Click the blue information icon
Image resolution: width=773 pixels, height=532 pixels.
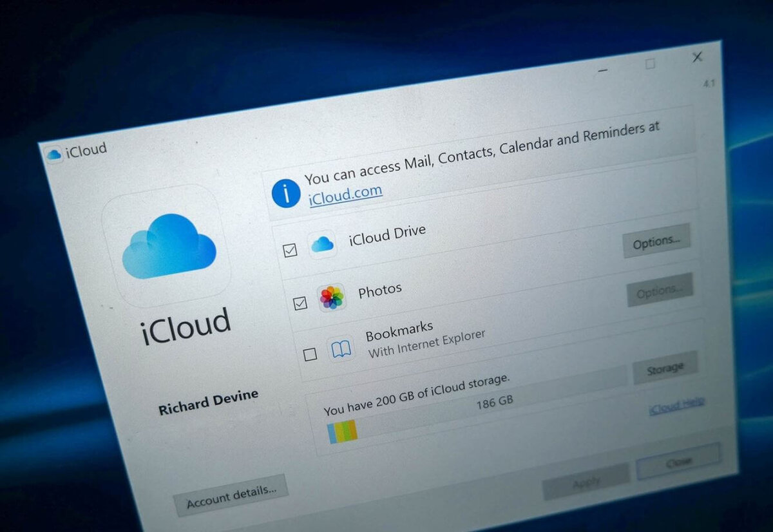pyautogui.click(x=286, y=193)
